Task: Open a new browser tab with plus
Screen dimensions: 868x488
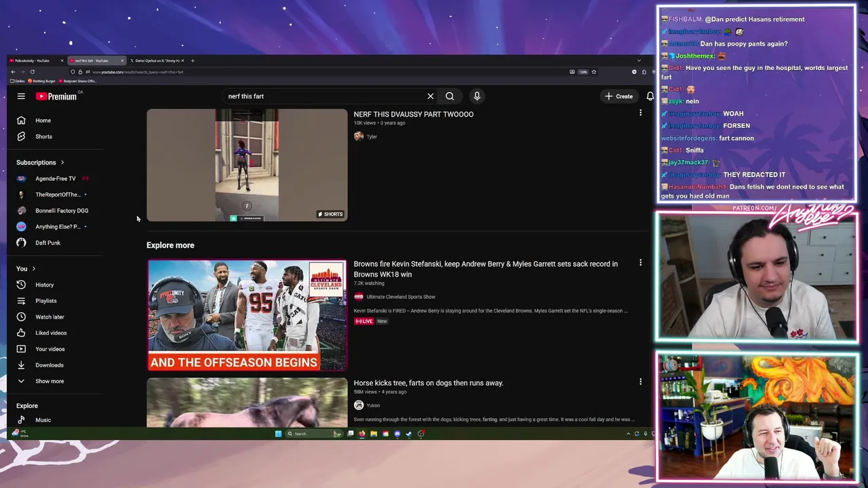Action: click(193, 61)
